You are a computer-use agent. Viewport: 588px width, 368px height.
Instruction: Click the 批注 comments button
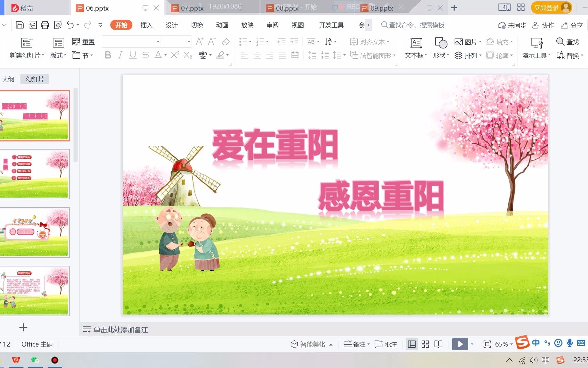tap(386, 344)
